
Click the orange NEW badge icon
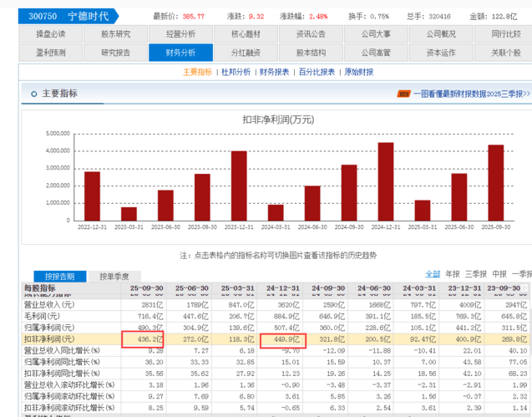coord(403,94)
